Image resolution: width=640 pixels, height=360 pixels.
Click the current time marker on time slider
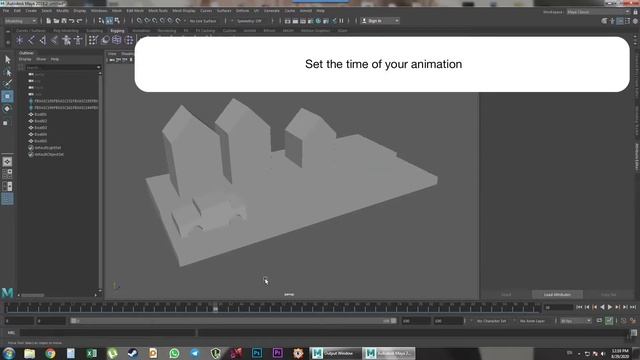click(x=216, y=308)
